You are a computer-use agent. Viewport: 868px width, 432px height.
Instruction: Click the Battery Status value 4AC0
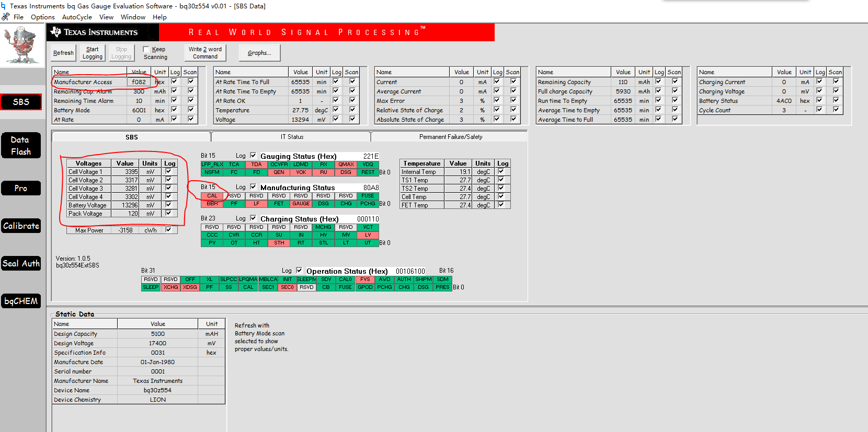pyautogui.click(x=784, y=101)
